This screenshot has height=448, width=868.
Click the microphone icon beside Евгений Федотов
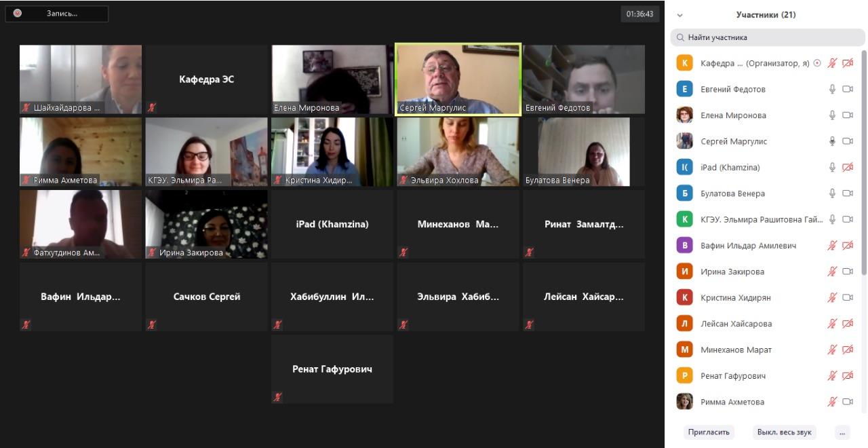tap(832, 89)
